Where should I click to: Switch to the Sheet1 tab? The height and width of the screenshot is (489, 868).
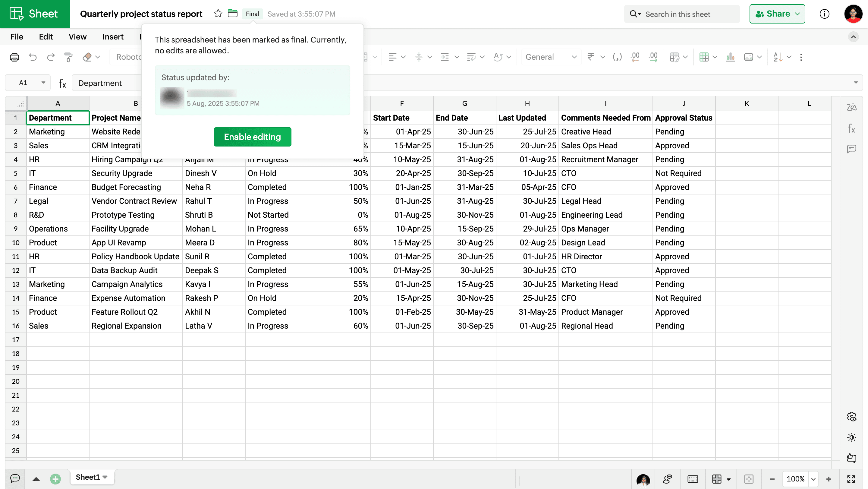pyautogui.click(x=88, y=477)
